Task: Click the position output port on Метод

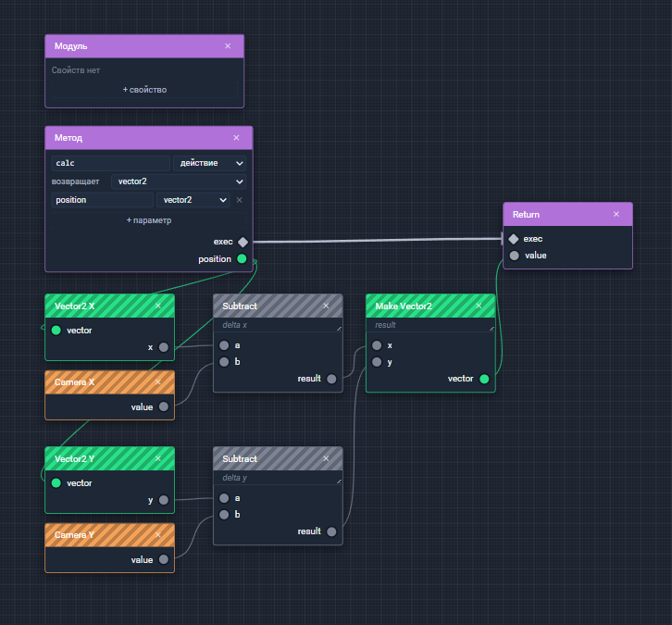Action: pyautogui.click(x=242, y=258)
